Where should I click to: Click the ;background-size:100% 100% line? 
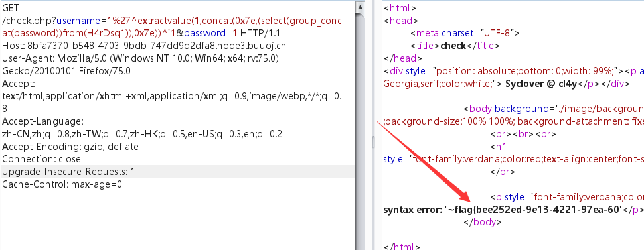(514, 121)
